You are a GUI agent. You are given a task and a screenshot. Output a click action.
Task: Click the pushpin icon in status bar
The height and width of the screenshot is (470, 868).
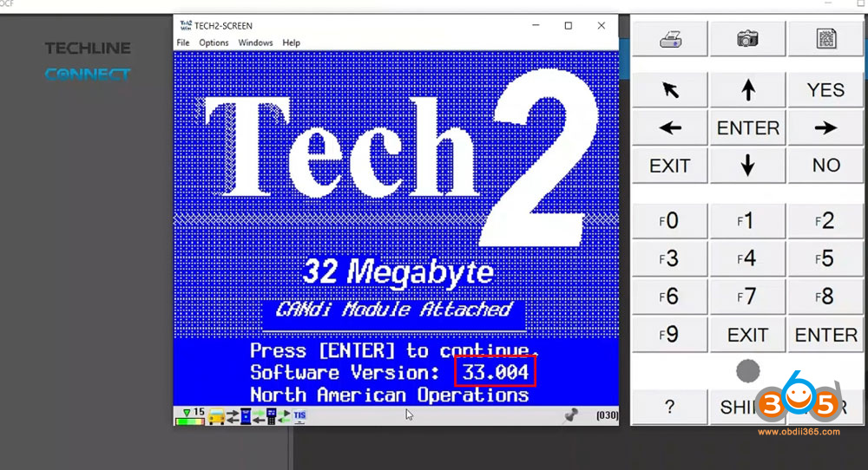click(570, 415)
